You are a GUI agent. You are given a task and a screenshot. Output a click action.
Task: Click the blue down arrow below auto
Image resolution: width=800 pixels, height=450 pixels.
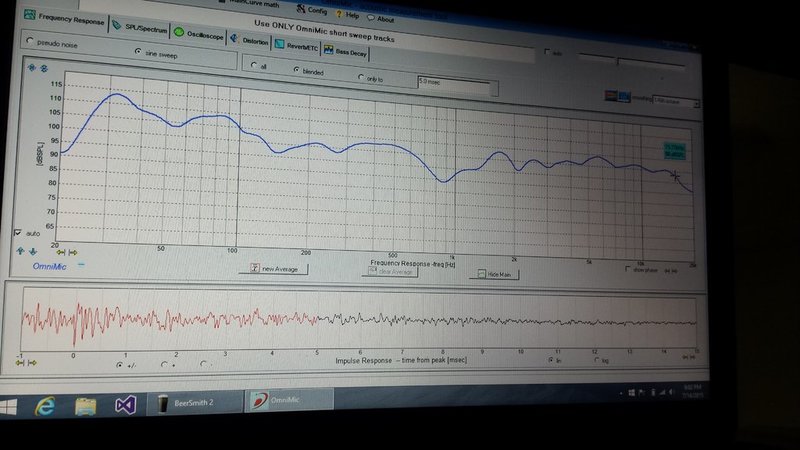[x=33, y=251]
